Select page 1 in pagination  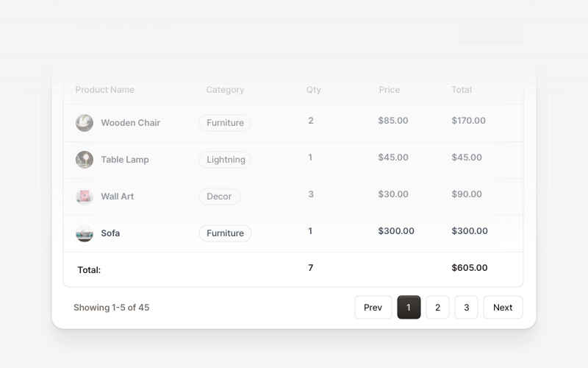tap(409, 307)
